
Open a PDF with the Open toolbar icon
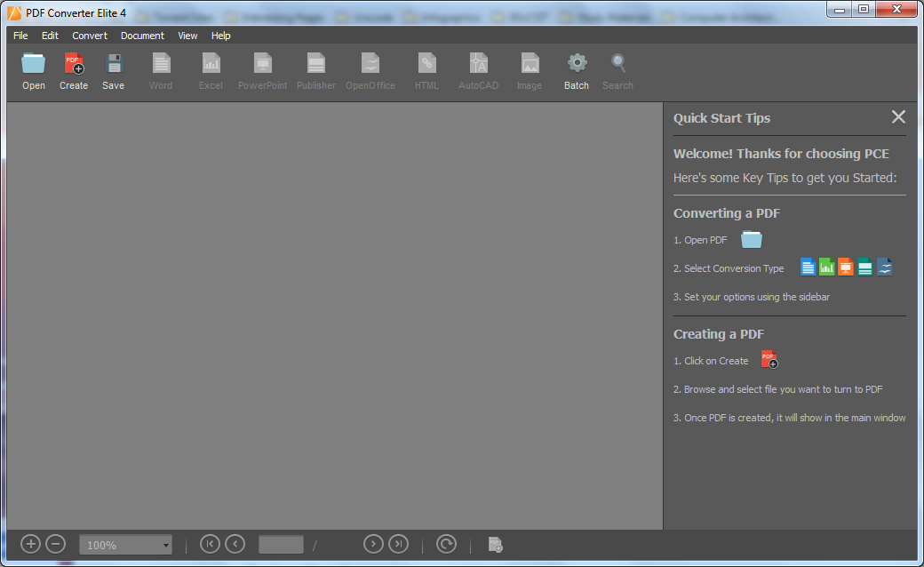(34, 64)
